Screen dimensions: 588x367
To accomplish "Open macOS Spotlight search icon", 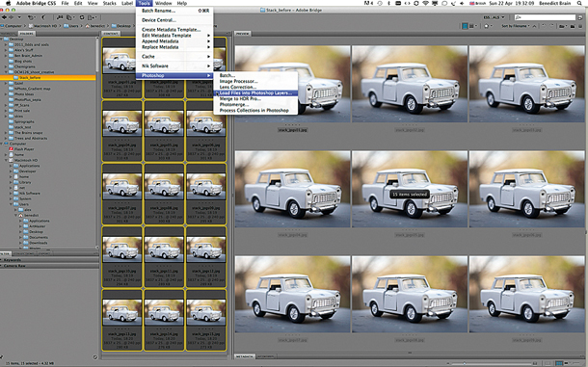I will coord(579,3).
